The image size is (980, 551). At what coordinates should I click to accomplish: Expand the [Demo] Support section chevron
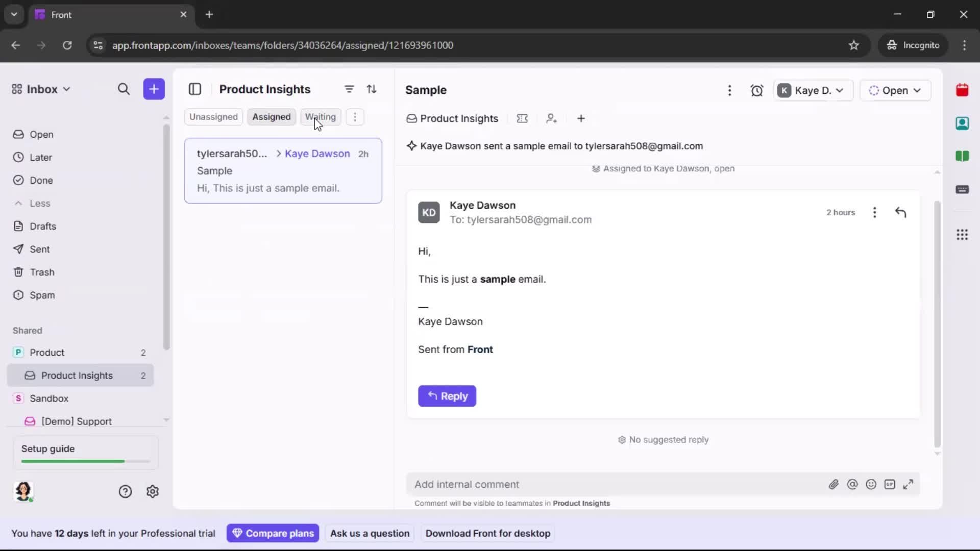(x=166, y=419)
